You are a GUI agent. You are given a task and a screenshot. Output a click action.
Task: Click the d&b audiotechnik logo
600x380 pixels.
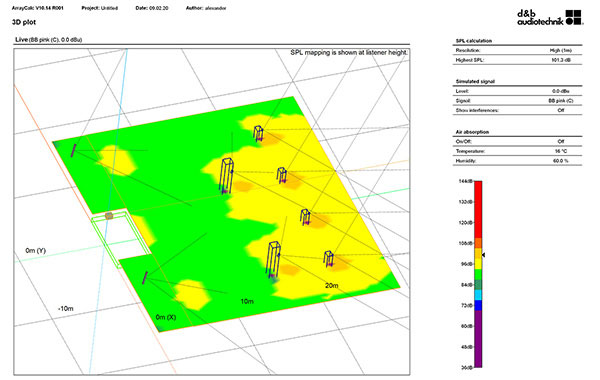tap(550, 18)
